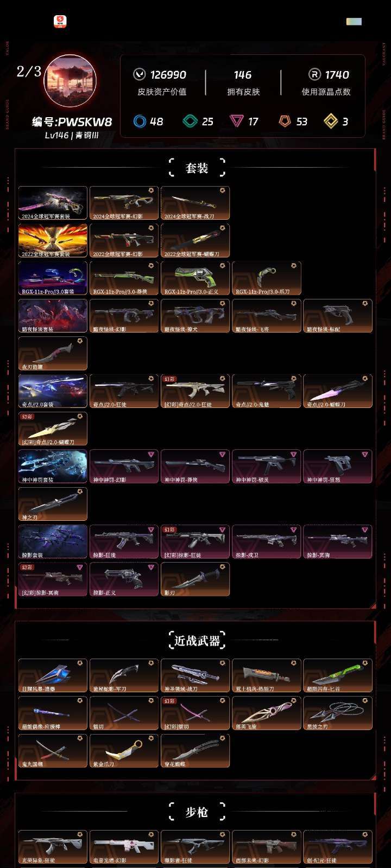Select the orange pentagon tier icon showing 53
This screenshot has width=391, height=868.
tap(285, 121)
